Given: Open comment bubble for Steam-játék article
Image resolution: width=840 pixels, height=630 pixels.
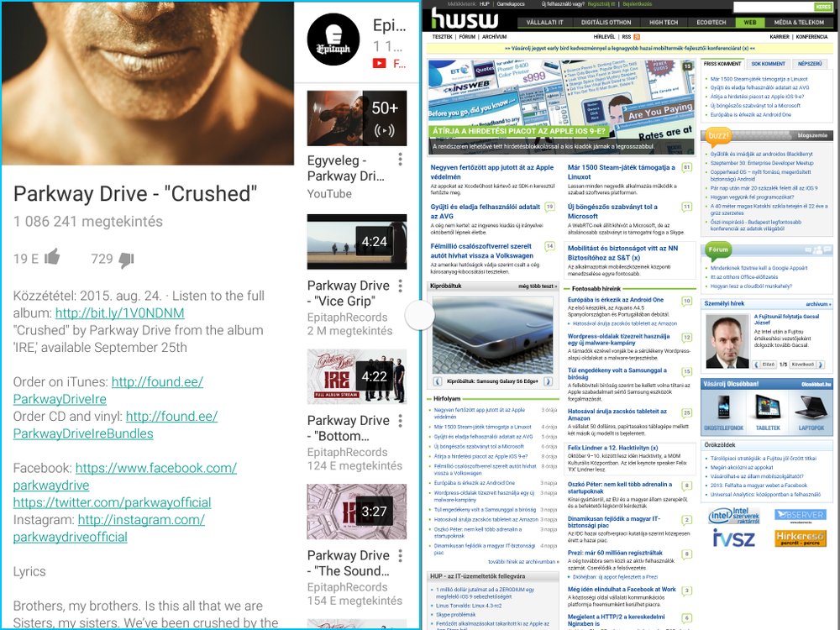Looking at the screenshot, I should point(686,168).
